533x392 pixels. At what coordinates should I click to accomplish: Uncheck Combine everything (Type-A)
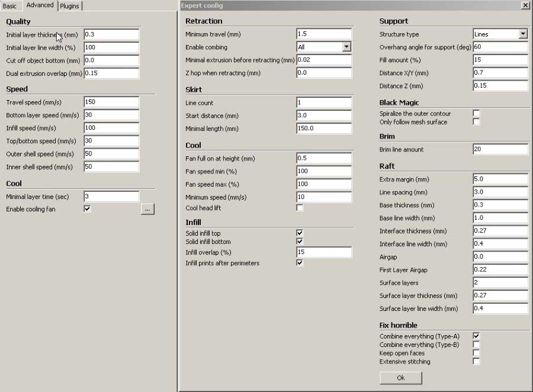[x=476, y=336]
